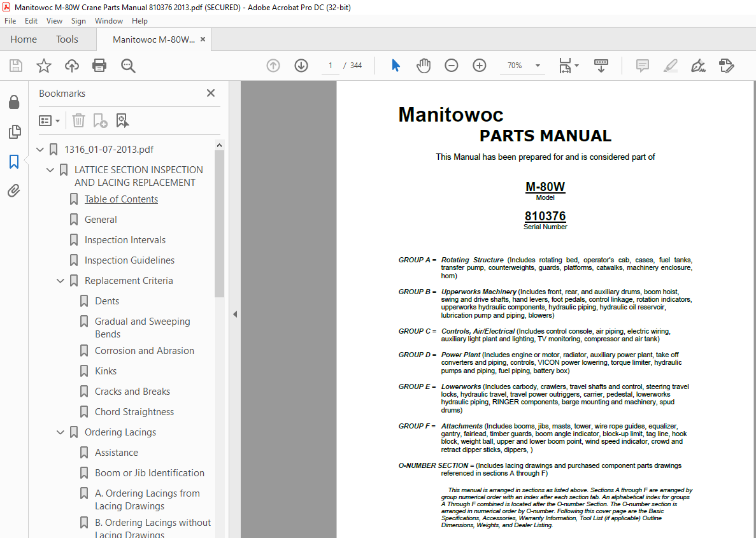Click the bookmarks panel scrollbar thumb

point(219,223)
